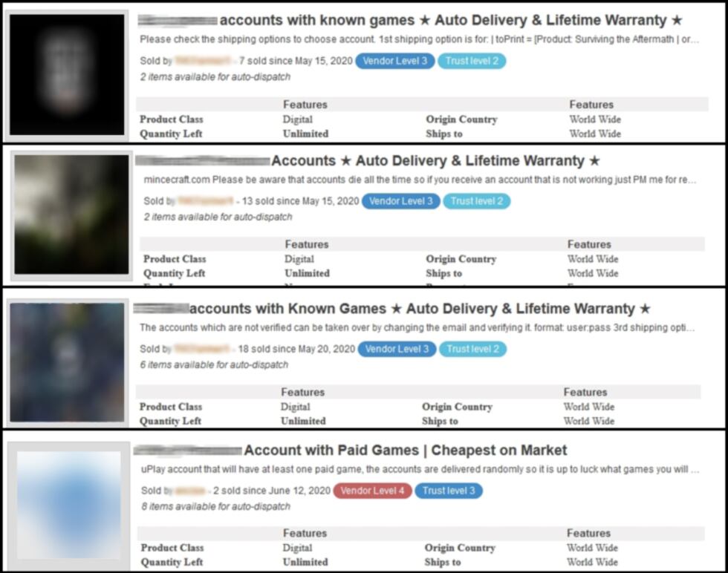Screen dimensions: 728x573
Task: Click the Vendor Level 3 badge on the first listing
Action: [394, 62]
